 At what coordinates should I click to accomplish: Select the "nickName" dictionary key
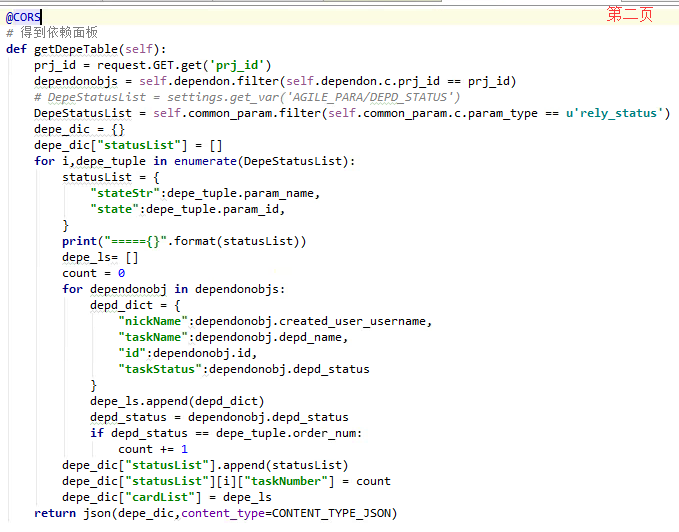pyautogui.click(x=153, y=321)
